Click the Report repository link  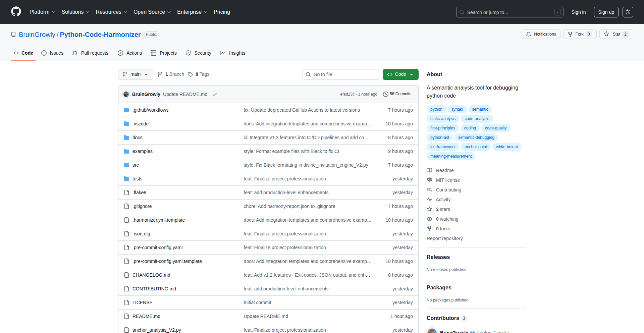click(444, 238)
